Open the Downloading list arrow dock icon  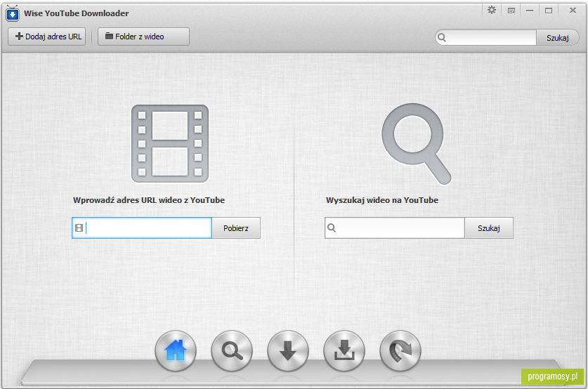coord(288,351)
